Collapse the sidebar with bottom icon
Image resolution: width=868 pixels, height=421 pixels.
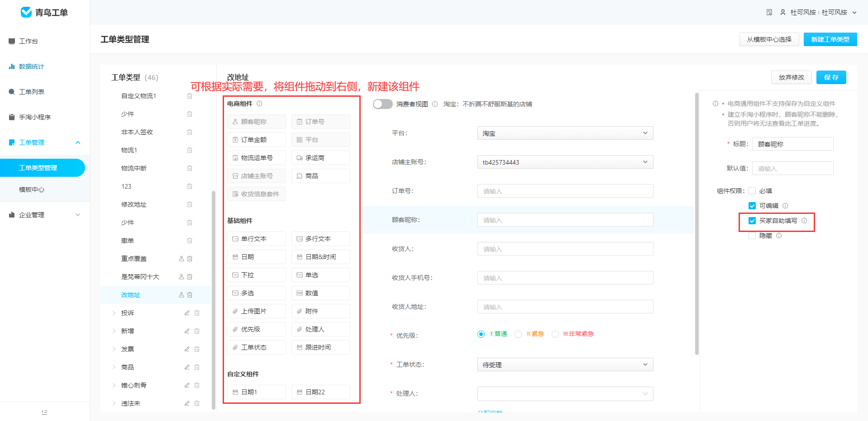pos(44,412)
